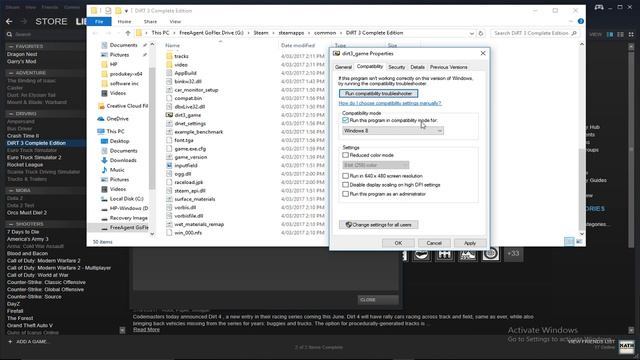Viewport: 640px width, 360px height.
Task: Switch Explorer to details view icon
Action: pyautogui.click(x=569, y=242)
